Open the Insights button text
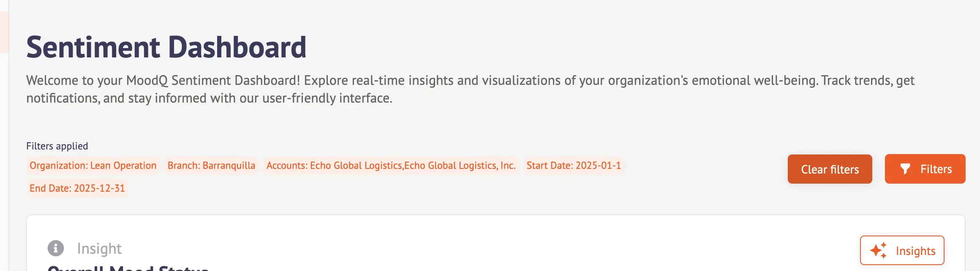Viewport: 980px width, 271px height. tap(915, 251)
